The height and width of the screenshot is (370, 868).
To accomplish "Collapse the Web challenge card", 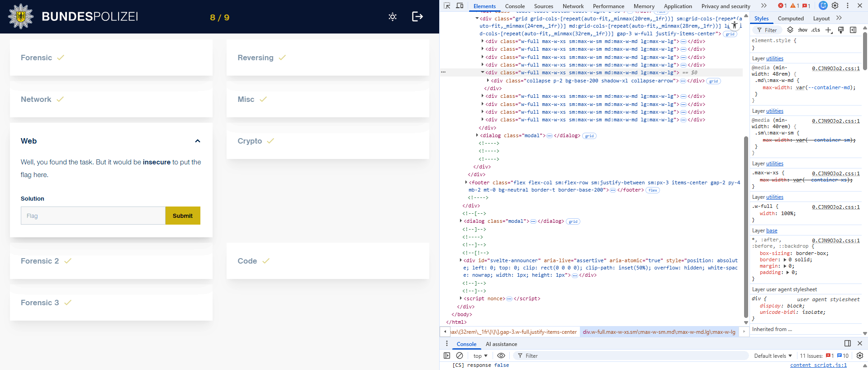I will pos(197,141).
